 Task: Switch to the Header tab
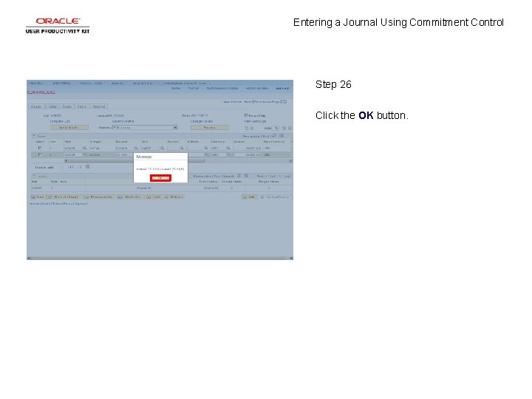click(36, 106)
